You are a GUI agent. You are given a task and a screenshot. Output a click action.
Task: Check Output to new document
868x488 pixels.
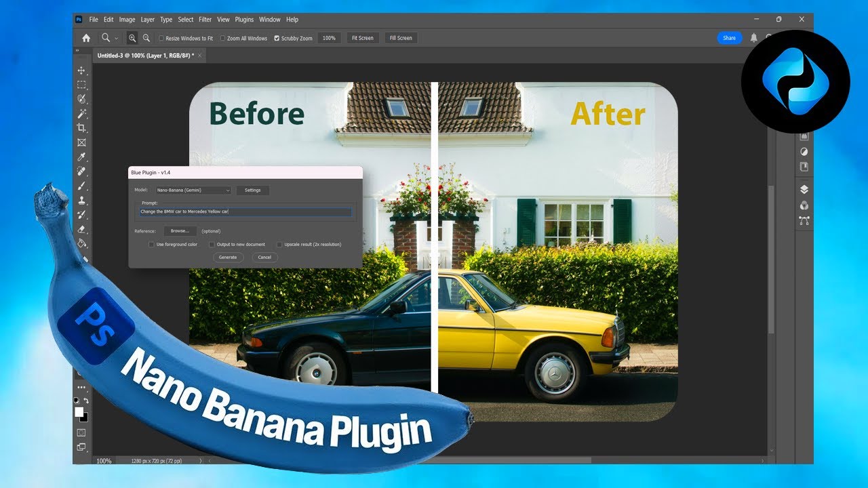pyautogui.click(x=212, y=245)
